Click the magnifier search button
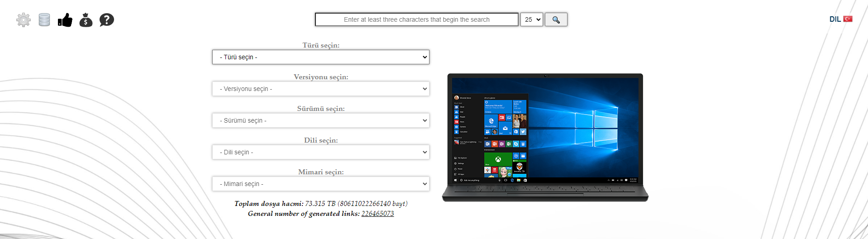 tap(556, 19)
